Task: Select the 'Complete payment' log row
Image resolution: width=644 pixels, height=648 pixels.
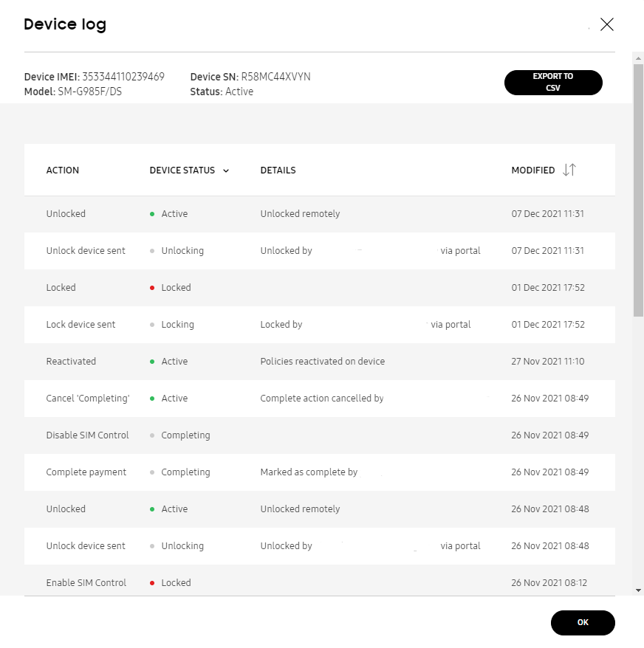Action: coord(319,472)
